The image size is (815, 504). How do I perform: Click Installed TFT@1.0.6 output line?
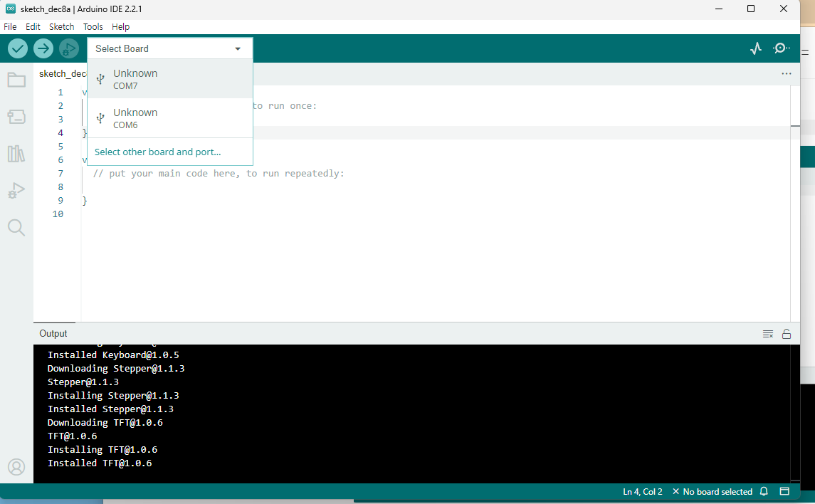coord(100,463)
